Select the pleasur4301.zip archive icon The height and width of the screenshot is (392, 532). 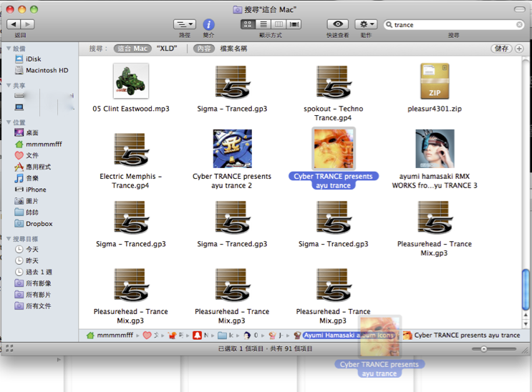point(435,81)
